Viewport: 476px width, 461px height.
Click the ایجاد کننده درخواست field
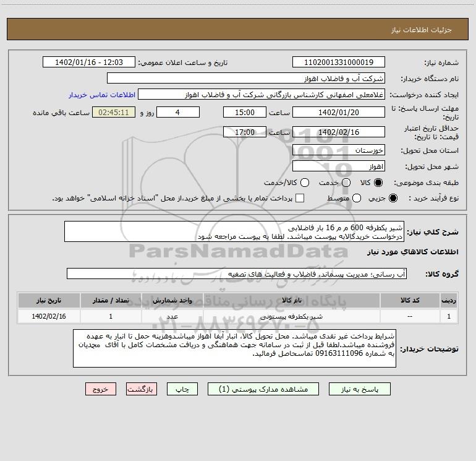tap(261, 95)
